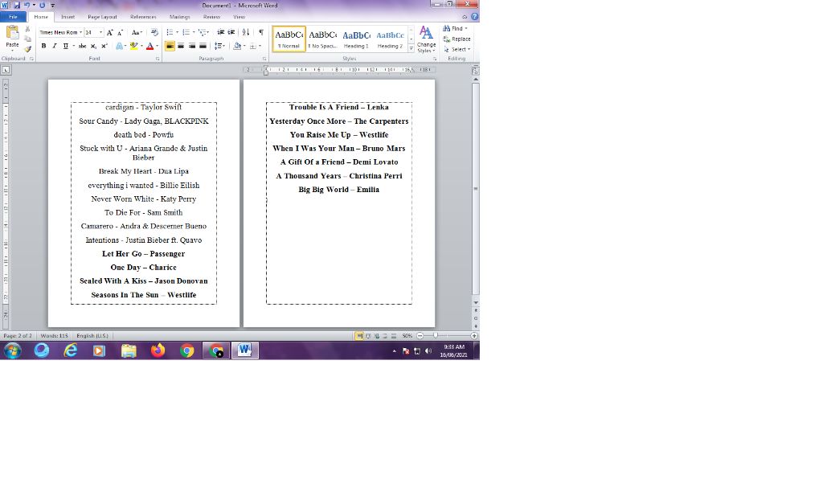Image resolution: width=823 pixels, height=504 pixels.
Task: Apply strikethrough with the abc icon
Action: (x=83, y=46)
